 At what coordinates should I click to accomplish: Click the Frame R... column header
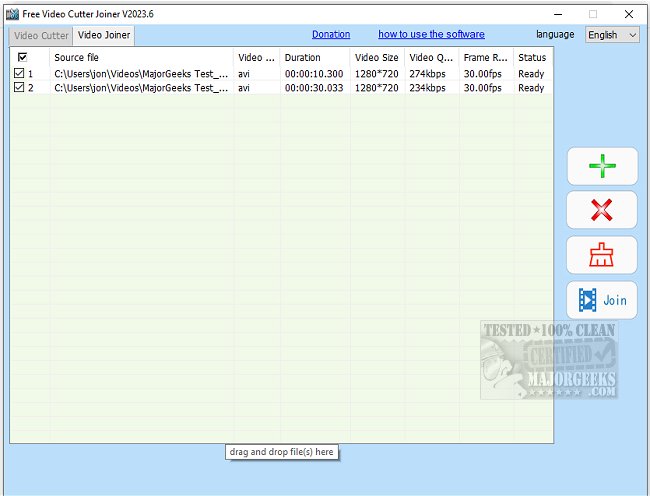[486, 57]
